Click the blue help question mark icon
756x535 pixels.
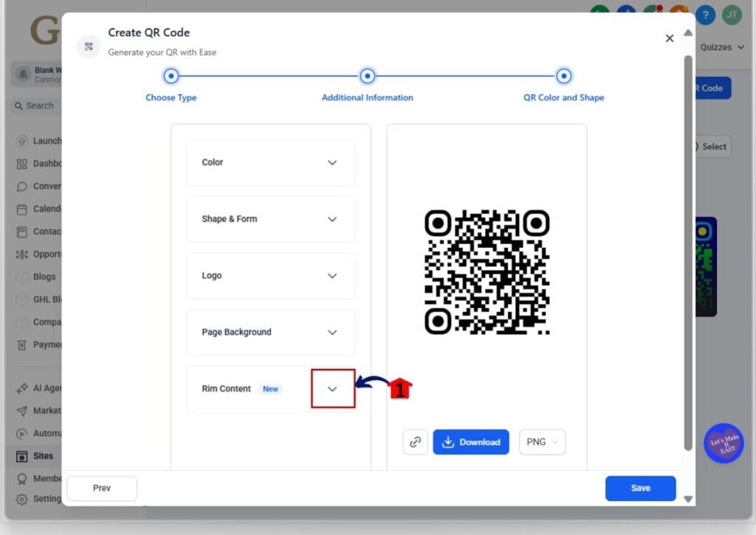click(x=705, y=15)
